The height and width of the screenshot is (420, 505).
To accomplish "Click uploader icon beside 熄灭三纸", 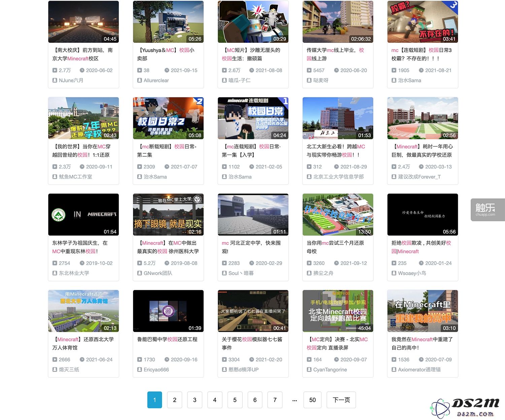I will click(x=55, y=370).
